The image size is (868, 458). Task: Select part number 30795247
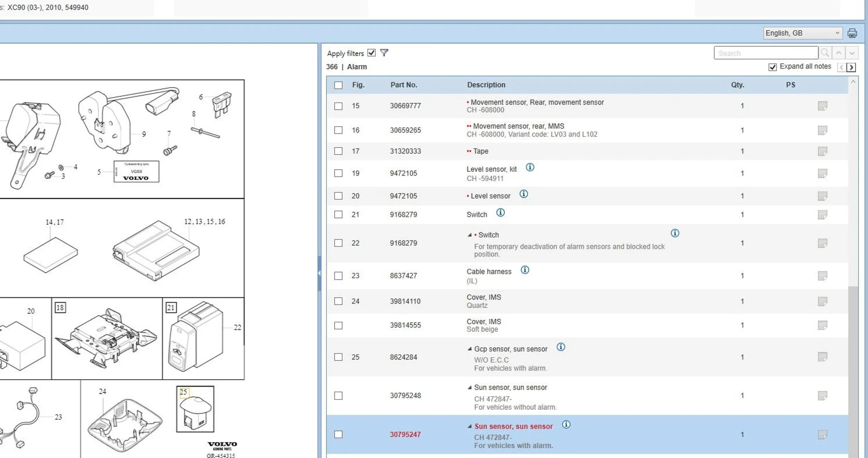tap(405, 434)
